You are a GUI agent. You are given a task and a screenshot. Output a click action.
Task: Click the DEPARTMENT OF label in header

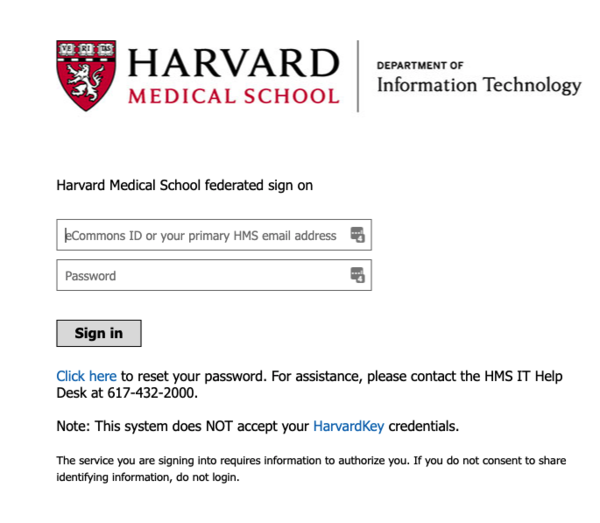420,65
